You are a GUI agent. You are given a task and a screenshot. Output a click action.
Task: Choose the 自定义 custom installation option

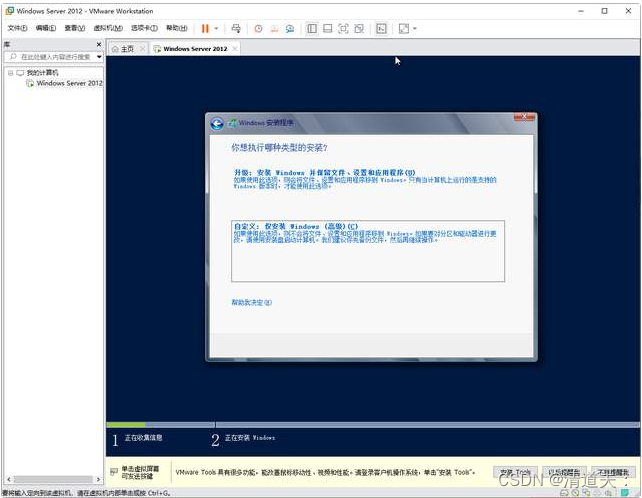pos(368,251)
